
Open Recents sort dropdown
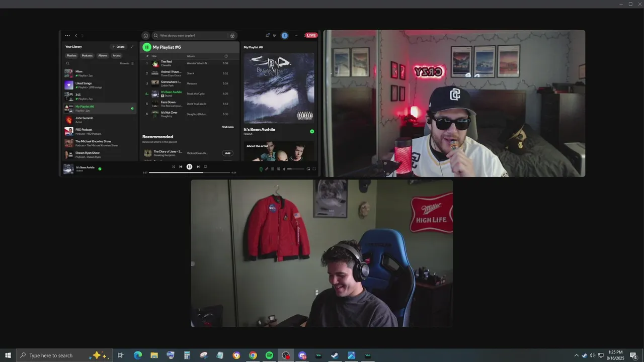(127, 63)
